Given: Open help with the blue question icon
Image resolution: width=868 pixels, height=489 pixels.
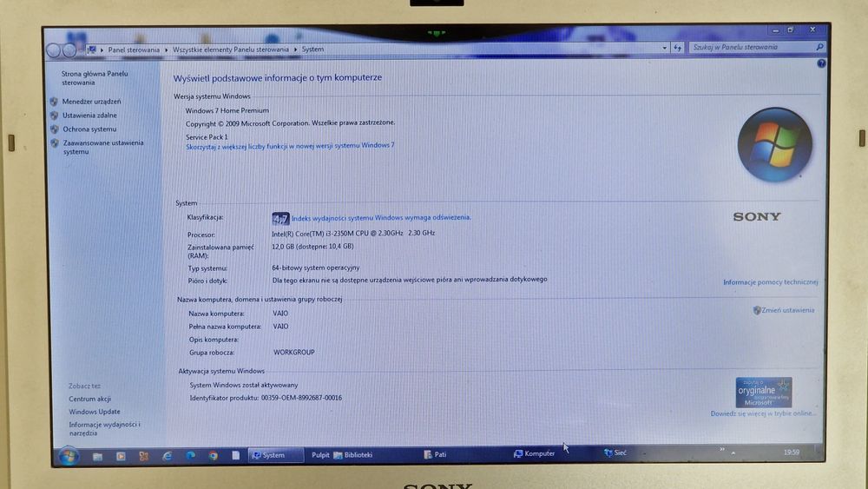Looking at the screenshot, I should pos(821,63).
